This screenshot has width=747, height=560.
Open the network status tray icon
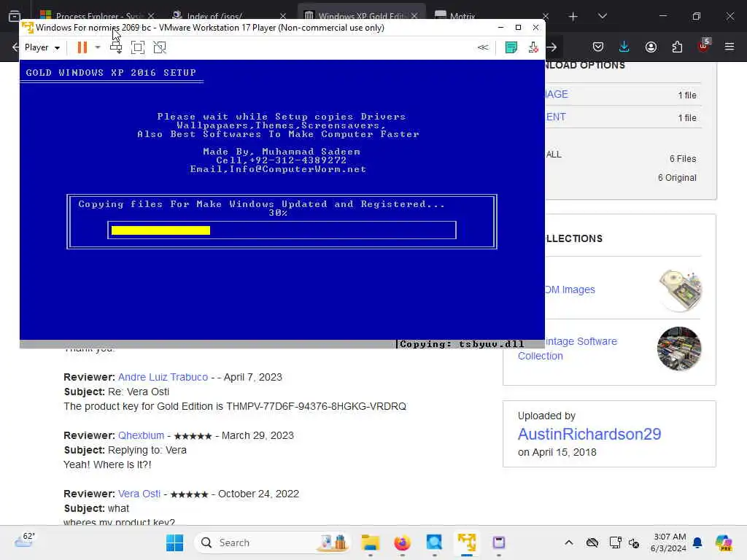(x=615, y=542)
